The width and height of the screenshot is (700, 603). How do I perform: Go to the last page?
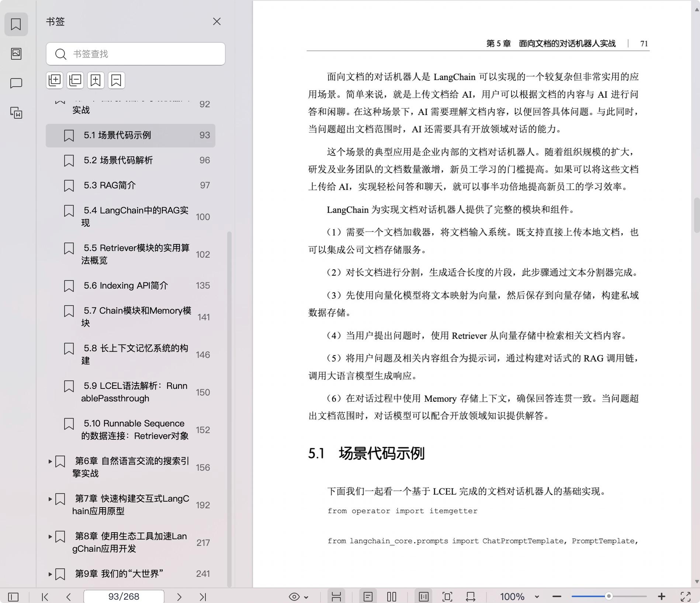pos(203,597)
